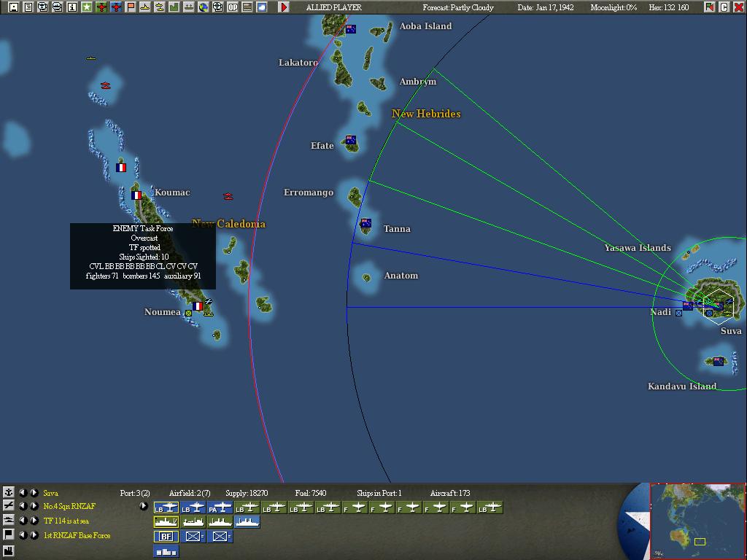This screenshot has height=560, width=747.
Task: Select the highlighted first LB air unit
Action: tap(166, 507)
